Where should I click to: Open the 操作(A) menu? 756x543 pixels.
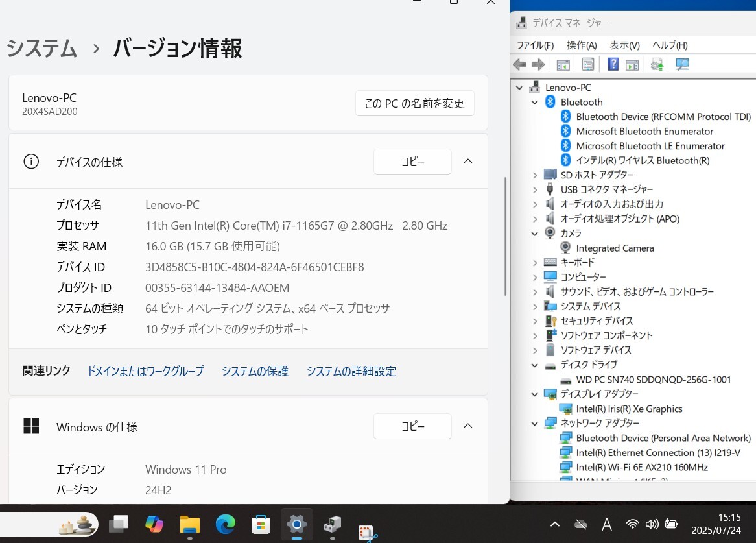tap(582, 45)
